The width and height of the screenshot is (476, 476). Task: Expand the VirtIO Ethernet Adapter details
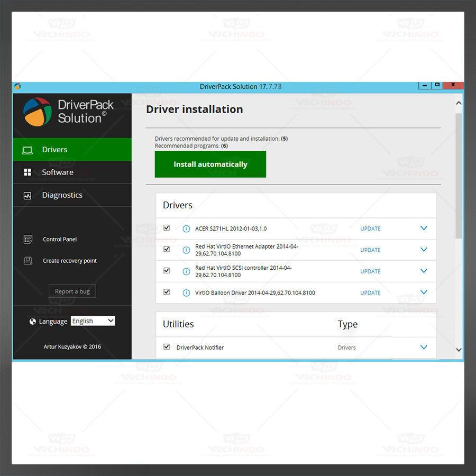424,249
